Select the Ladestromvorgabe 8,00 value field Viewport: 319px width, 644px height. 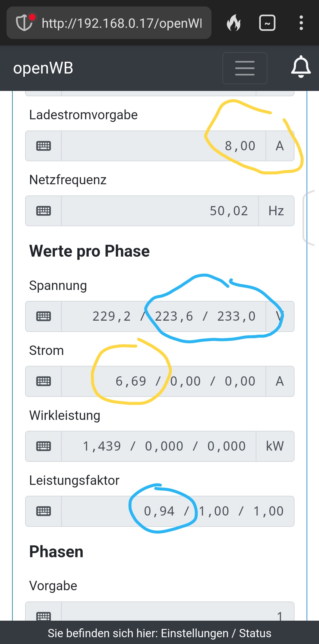(163, 146)
